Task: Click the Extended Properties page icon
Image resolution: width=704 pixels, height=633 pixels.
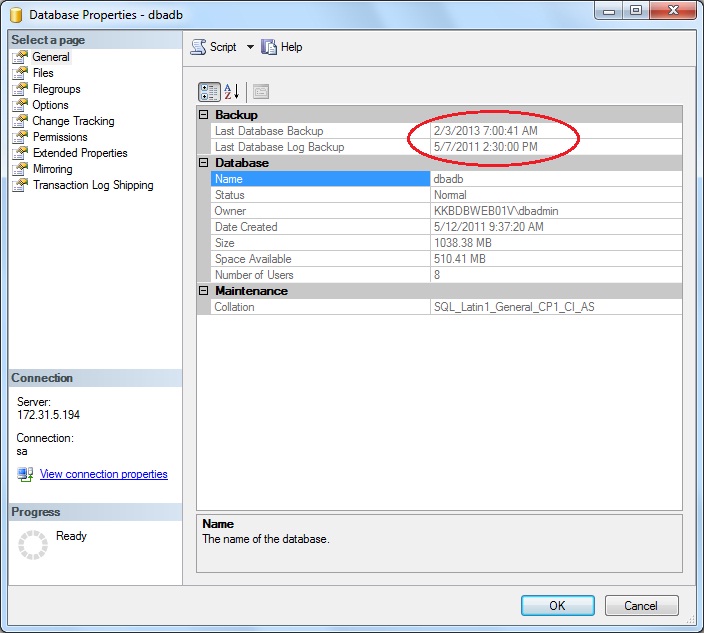Action: click(x=20, y=153)
